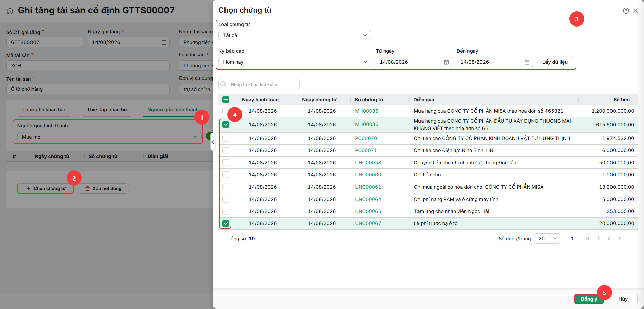Open voucher link UNC00067

click(368, 223)
